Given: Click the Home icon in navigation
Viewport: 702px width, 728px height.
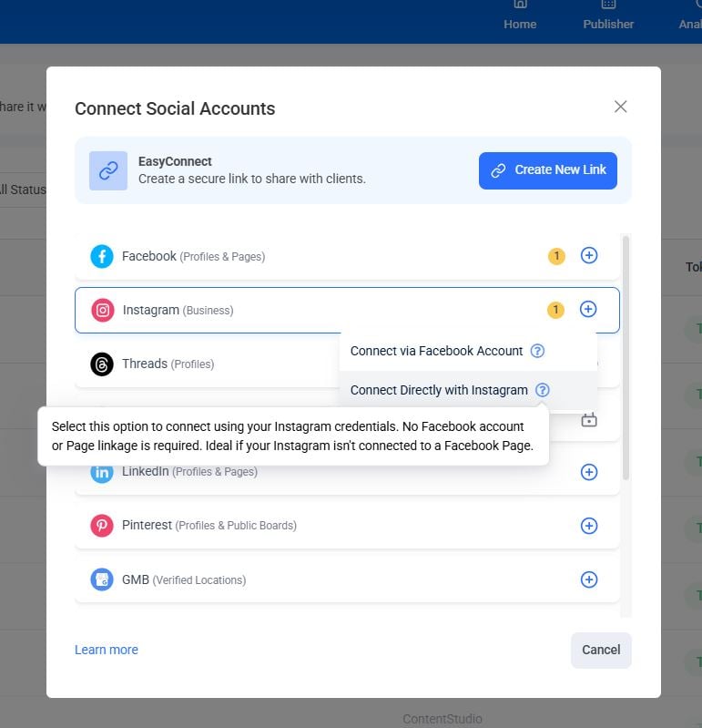Looking at the screenshot, I should click(x=520, y=5).
